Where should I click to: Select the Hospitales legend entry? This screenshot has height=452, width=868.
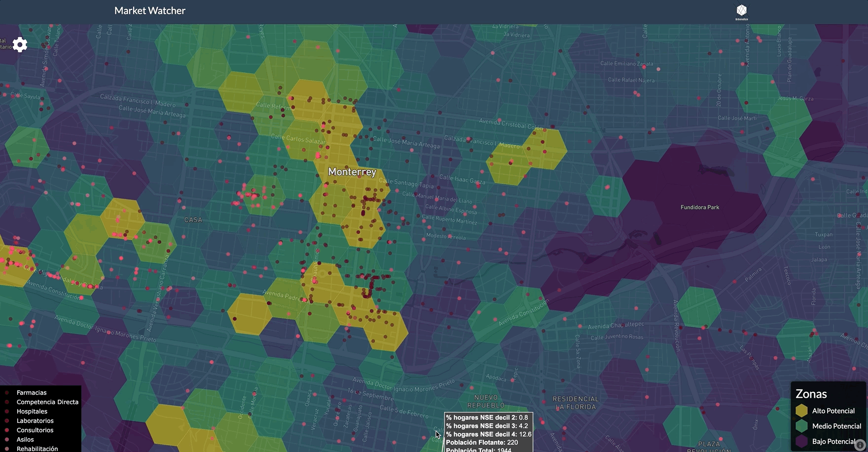coord(32,412)
